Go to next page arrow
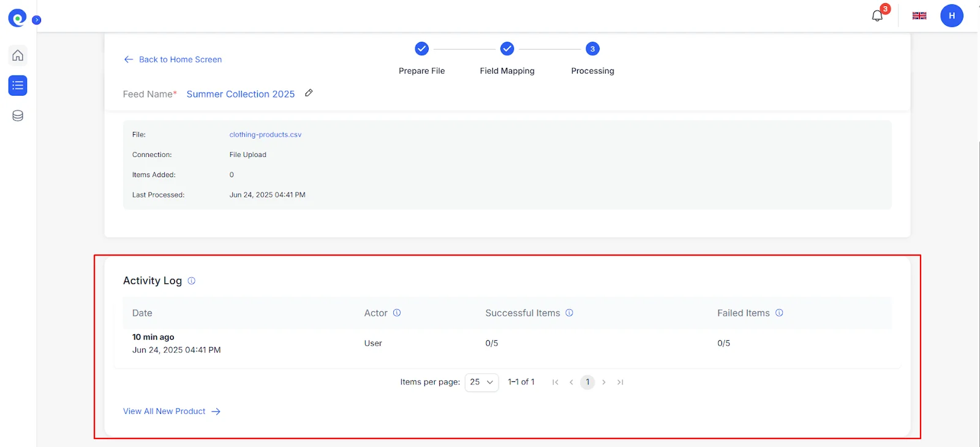This screenshot has height=447, width=980. [x=604, y=382]
